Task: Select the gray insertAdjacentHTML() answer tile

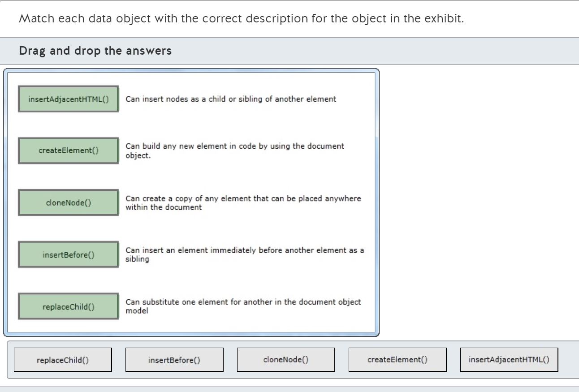Action: click(509, 359)
